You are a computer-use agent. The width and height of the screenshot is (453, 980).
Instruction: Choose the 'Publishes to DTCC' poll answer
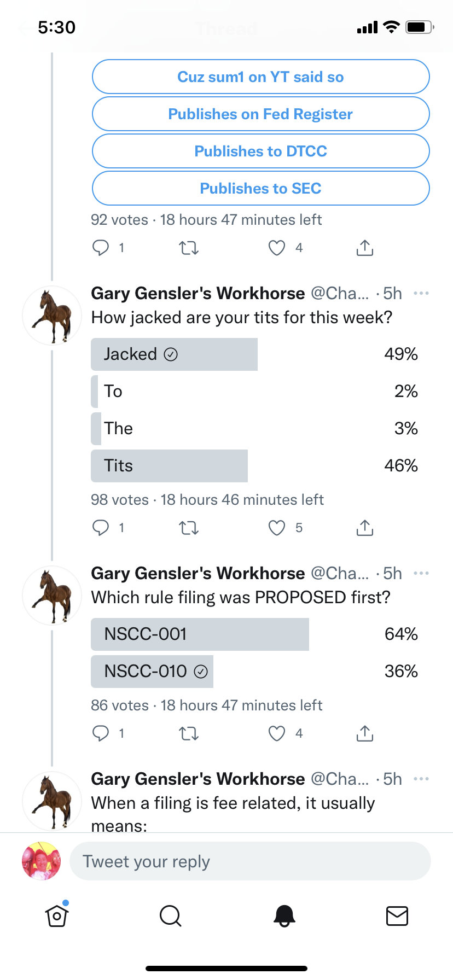coord(260,151)
